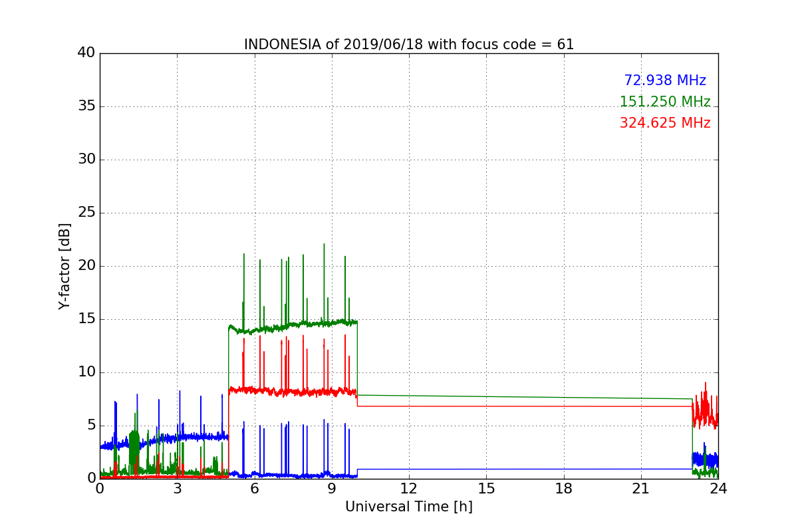Click the x-axis tick label 21
Viewport: 798px width, 532px height.
point(641,489)
